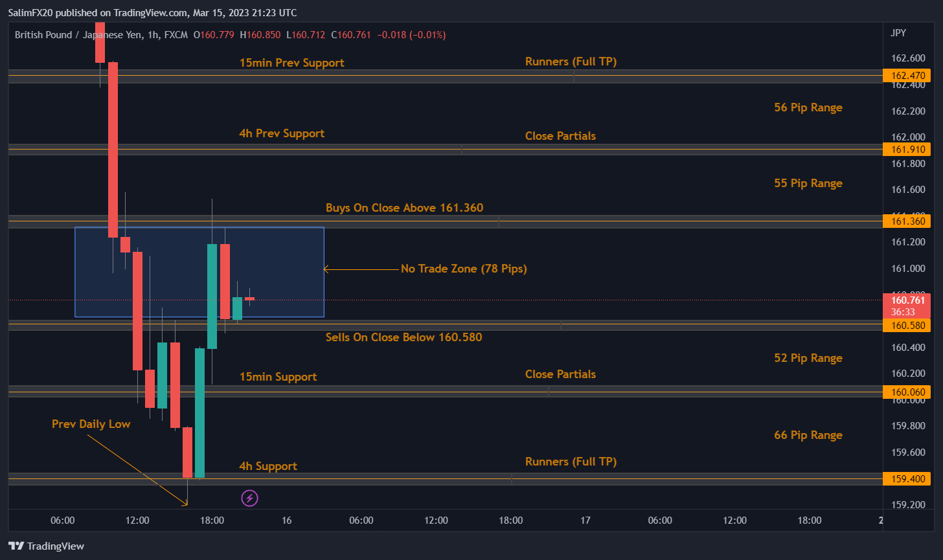This screenshot has width=943, height=560.
Task: Click the 'Prev Daily Low' text label
Action: point(91,424)
